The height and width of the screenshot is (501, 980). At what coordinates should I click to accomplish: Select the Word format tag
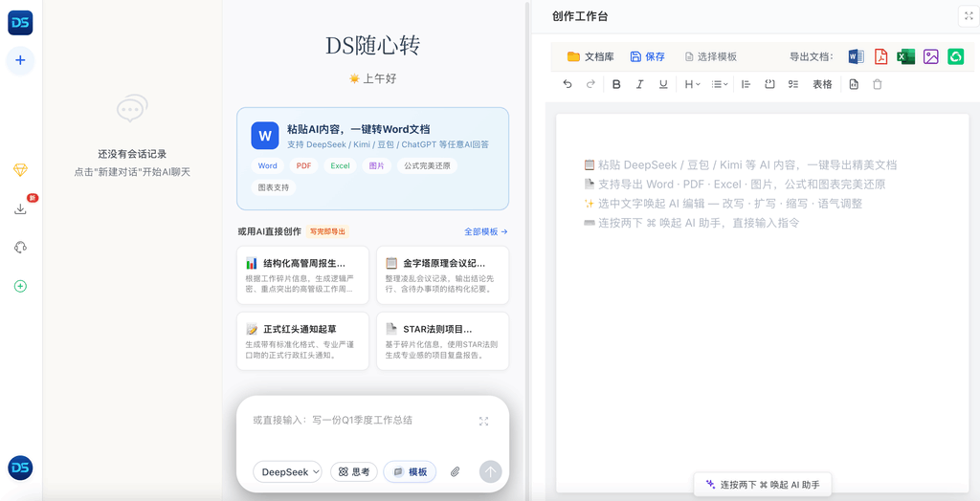click(x=268, y=166)
